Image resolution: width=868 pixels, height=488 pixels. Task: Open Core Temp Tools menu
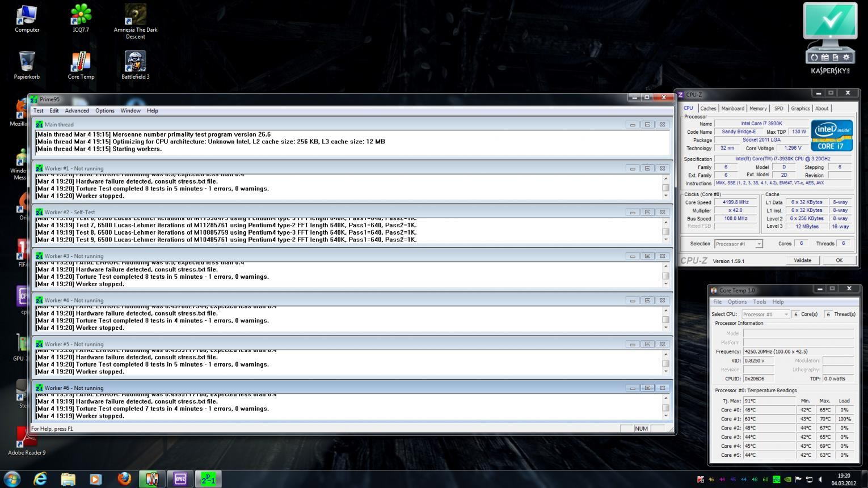pyautogui.click(x=759, y=302)
